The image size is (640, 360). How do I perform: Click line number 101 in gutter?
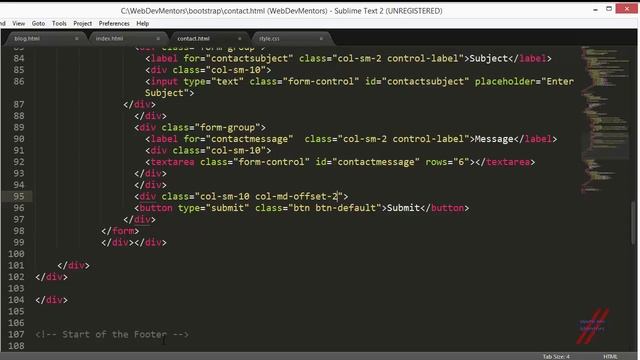pyautogui.click(x=16, y=265)
